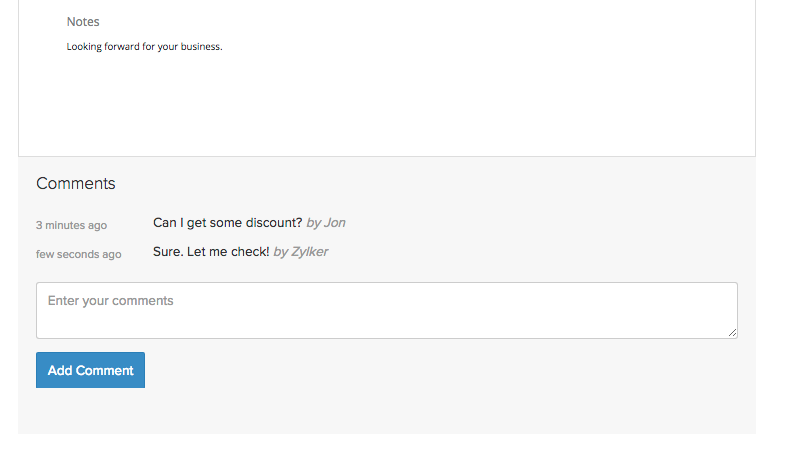Click the Notes heading
Image resolution: width=795 pixels, height=461 pixels.
(x=83, y=22)
